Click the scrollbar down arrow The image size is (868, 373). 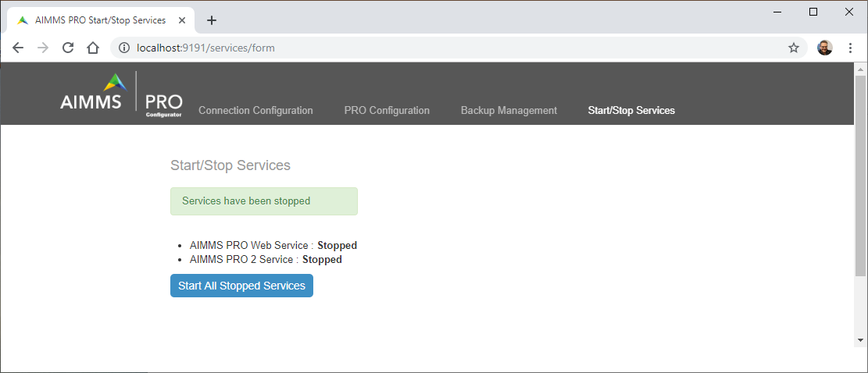860,340
